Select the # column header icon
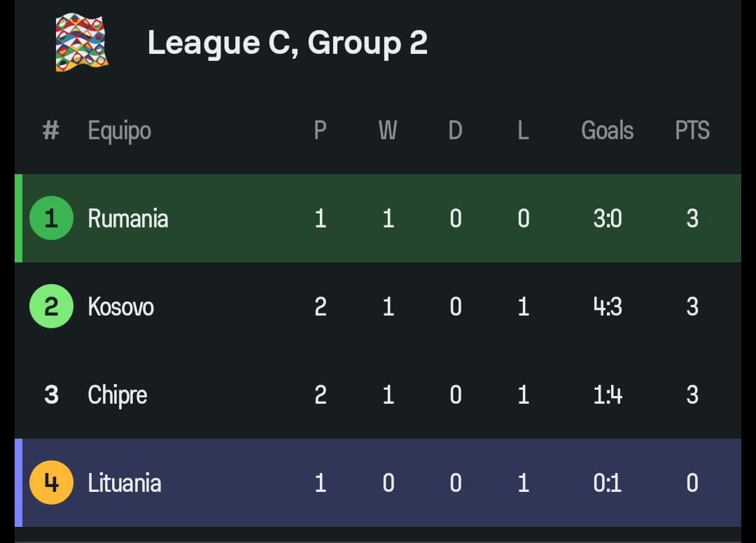 [x=50, y=130]
